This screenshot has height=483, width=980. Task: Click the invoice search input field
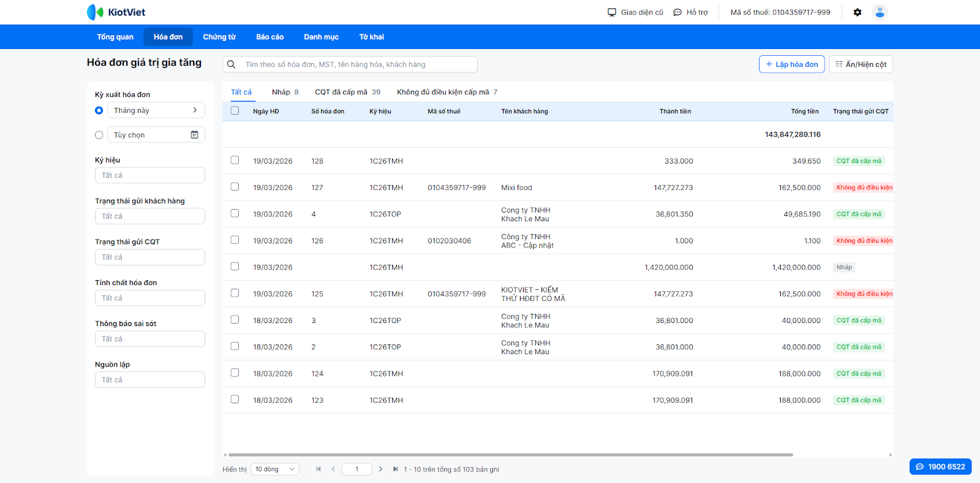point(355,64)
